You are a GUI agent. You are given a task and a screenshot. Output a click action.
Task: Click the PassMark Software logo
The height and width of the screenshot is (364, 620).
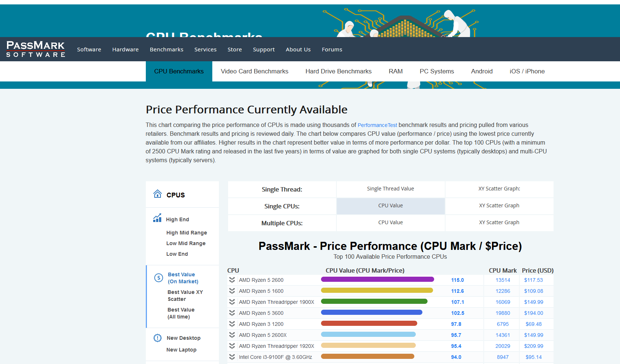(36, 49)
